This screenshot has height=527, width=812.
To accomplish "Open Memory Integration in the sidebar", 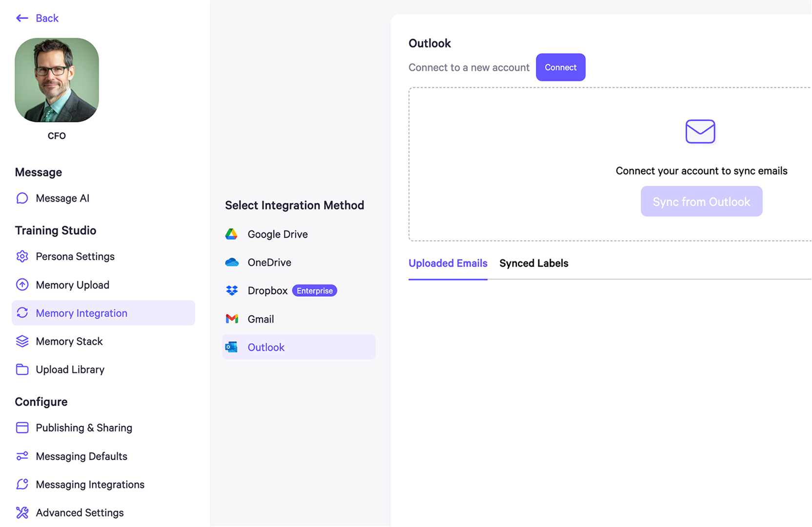I will [81, 313].
